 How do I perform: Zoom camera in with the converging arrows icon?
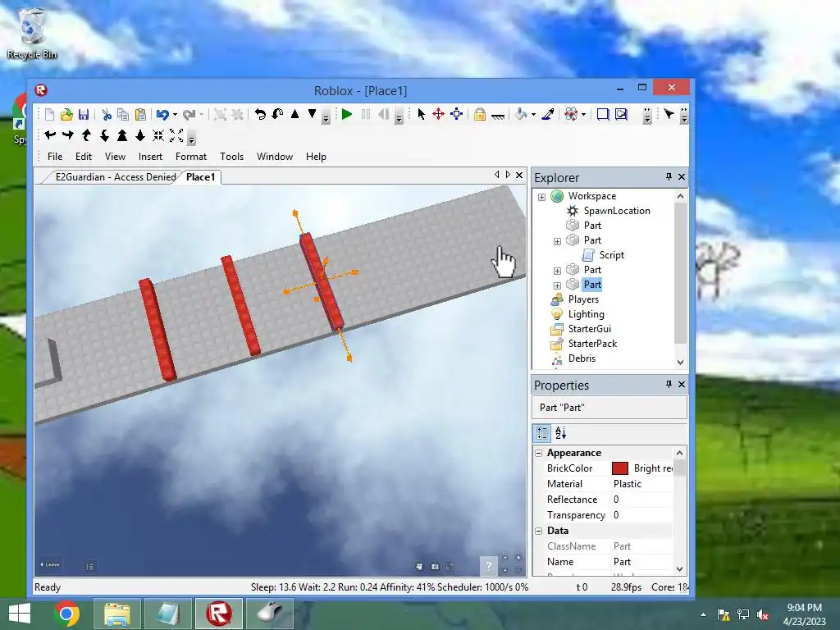[x=158, y=135]
